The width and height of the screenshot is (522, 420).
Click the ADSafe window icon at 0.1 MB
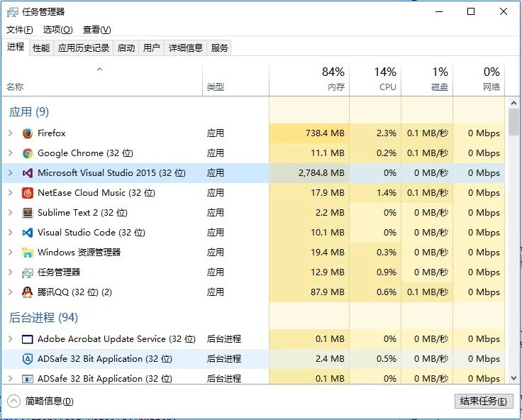[x=27, y=379]
